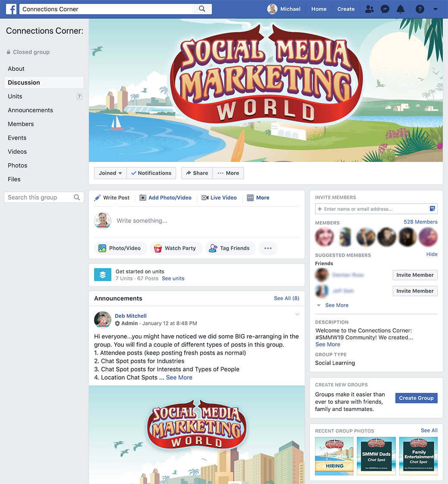Click the Photo/Video composer button
The image size is (448, 484).
tap(120, 248)
